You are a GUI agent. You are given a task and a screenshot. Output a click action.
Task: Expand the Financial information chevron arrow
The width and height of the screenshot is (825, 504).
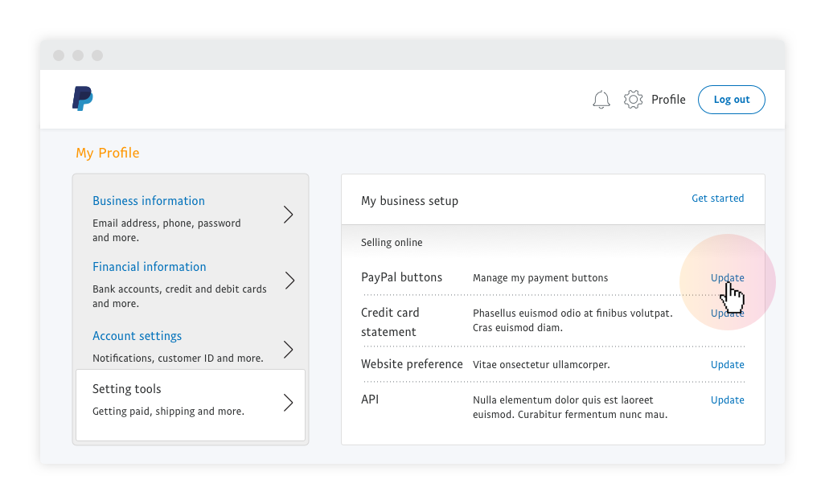click(x=289, y=281)
